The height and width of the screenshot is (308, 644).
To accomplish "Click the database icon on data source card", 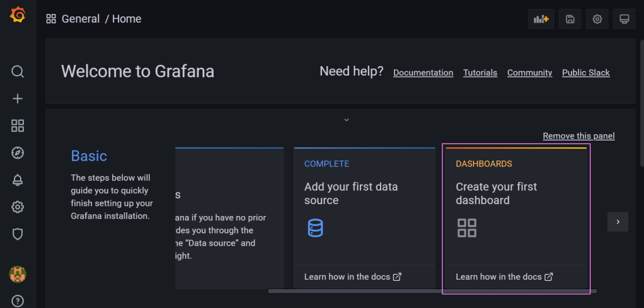I will pyautogui.click(x=315, y=228).
